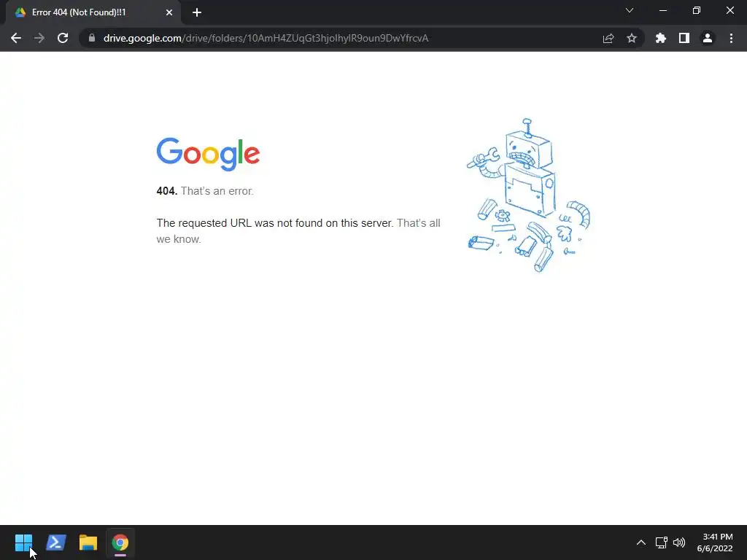
Task: Close the Chrome window
Action: point(729,10)
